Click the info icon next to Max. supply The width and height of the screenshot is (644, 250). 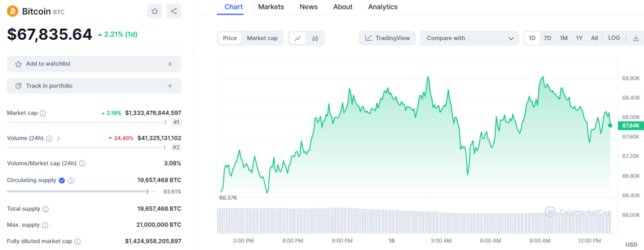45,225
